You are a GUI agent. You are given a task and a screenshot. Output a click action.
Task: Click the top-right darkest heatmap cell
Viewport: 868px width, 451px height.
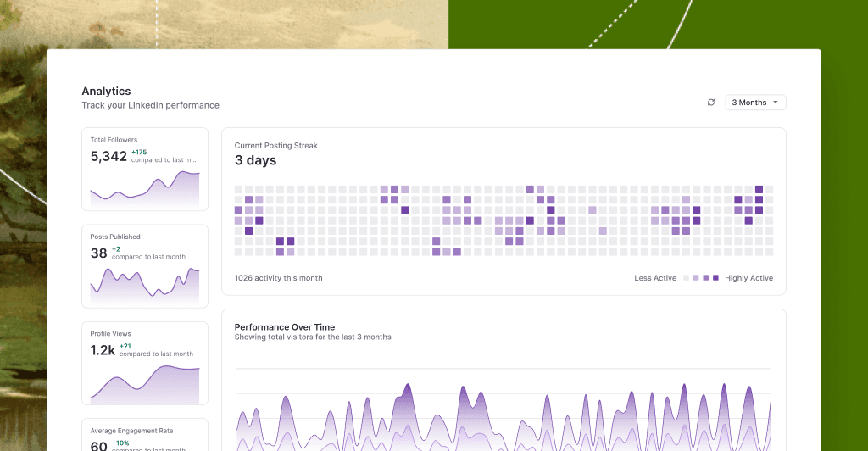[x=759, y=189]
